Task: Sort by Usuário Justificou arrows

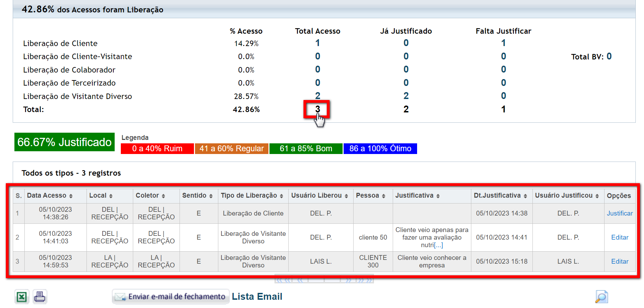Action: pos(597,196)
